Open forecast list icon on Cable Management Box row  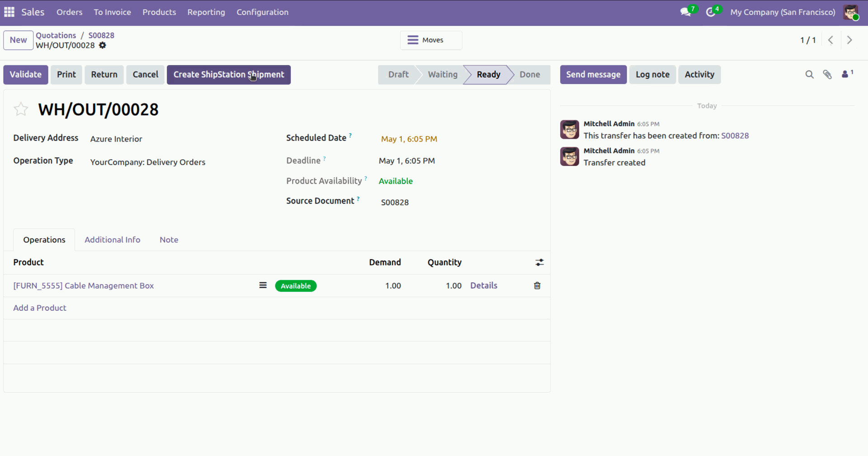click(x=263, y=285)
